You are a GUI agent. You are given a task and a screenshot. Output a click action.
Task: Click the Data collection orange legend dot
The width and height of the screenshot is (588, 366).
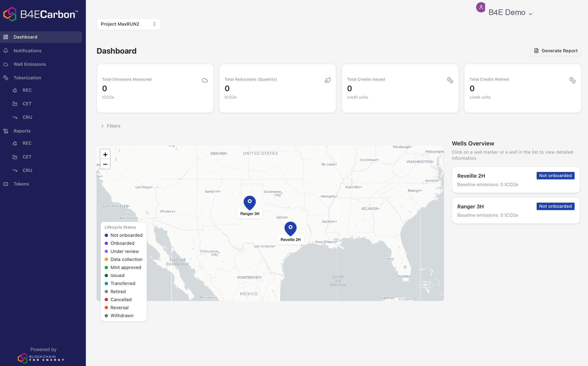click(x=106, y=260)
